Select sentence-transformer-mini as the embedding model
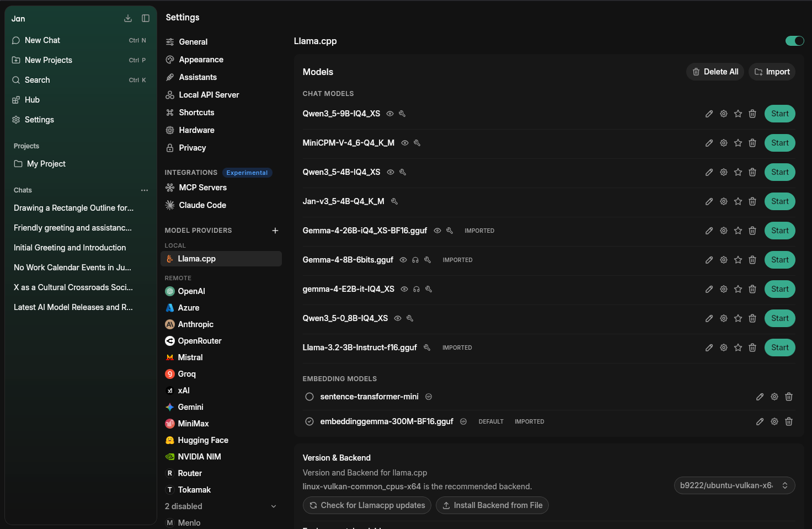Image resolution: width=812 pixels, height=529 pixels. 309,397
